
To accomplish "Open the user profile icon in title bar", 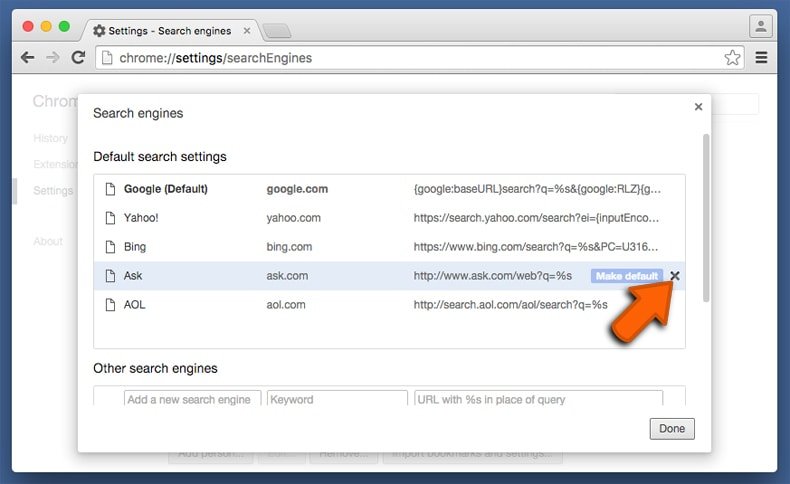I will click(x=761, y=26).
